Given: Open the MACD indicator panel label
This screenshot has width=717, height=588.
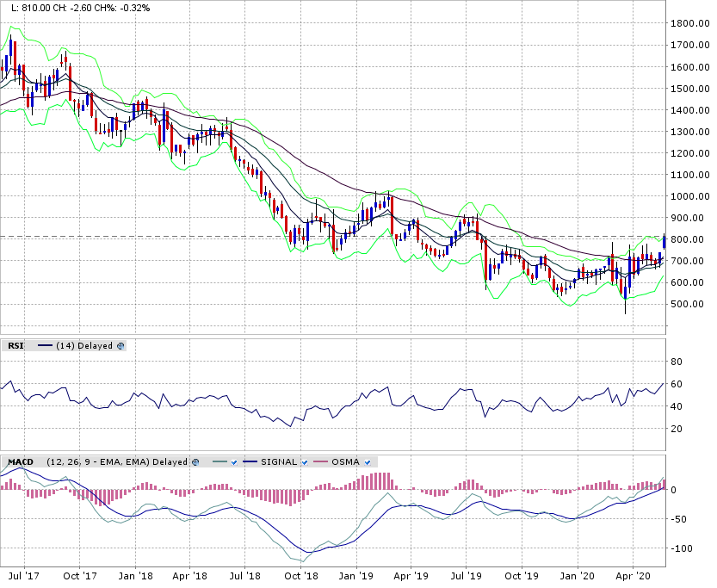Looking at the screenshot, I should pos(20,462).
